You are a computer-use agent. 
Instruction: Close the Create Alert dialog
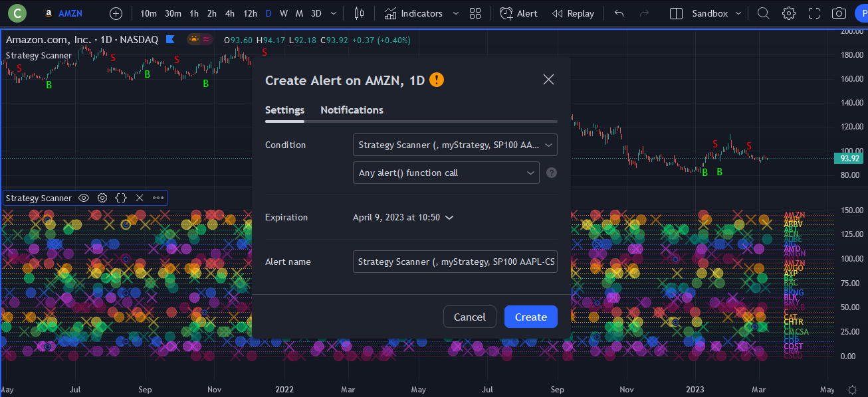[548, 80]
